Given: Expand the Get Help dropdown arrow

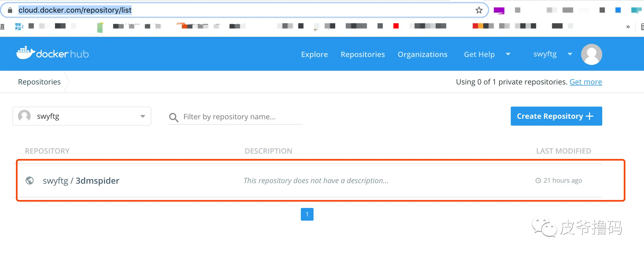Looking at the screenshot, I should click(508, 54).
